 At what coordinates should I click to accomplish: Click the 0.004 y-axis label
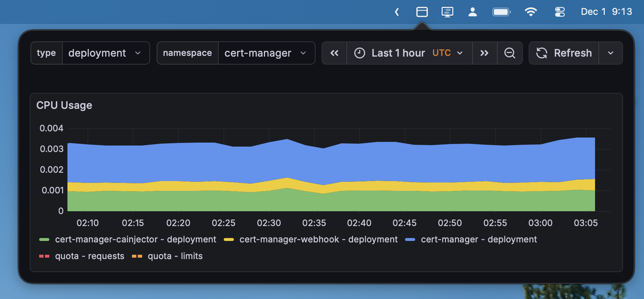click(x=51, y=128)
